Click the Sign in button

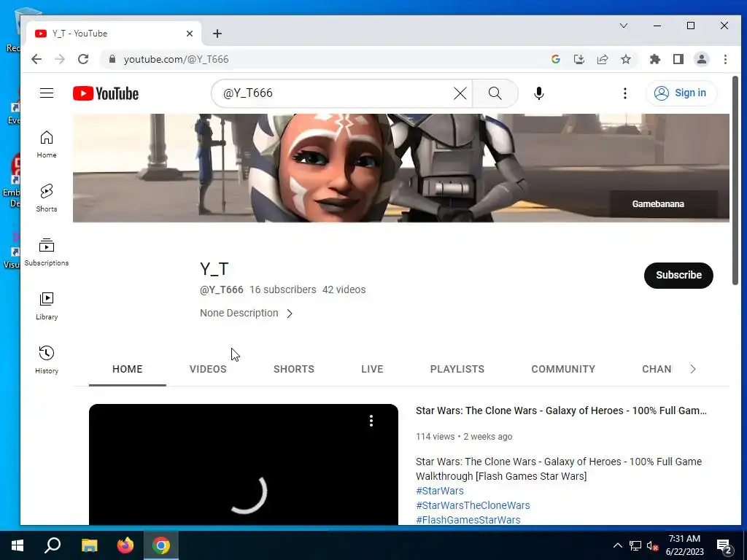[x=681, y=93]
